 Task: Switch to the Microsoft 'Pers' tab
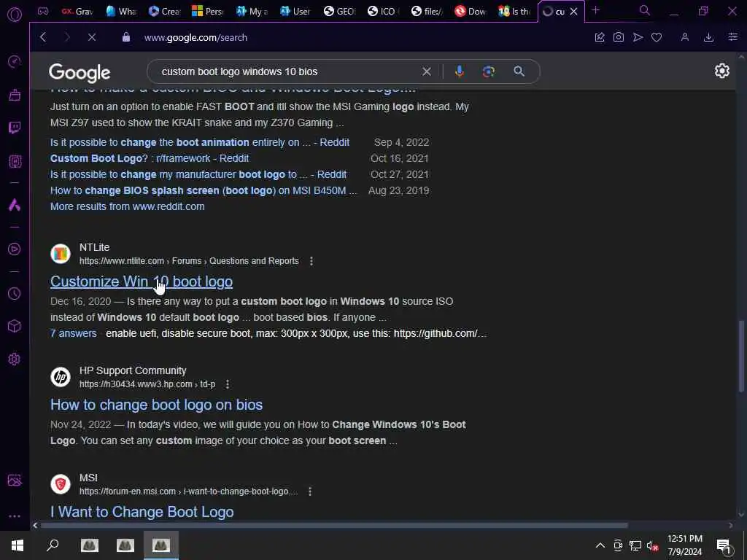coord(207,11)
